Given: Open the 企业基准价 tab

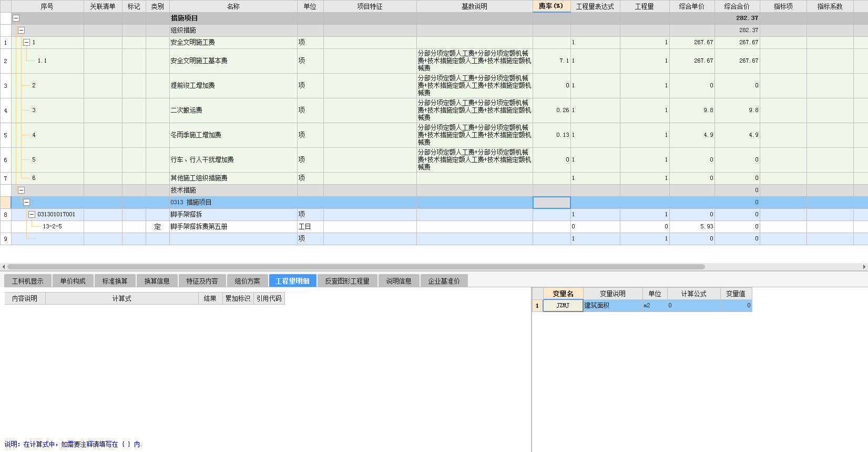Looking at the screenshot, I should [x=444, y=281].
